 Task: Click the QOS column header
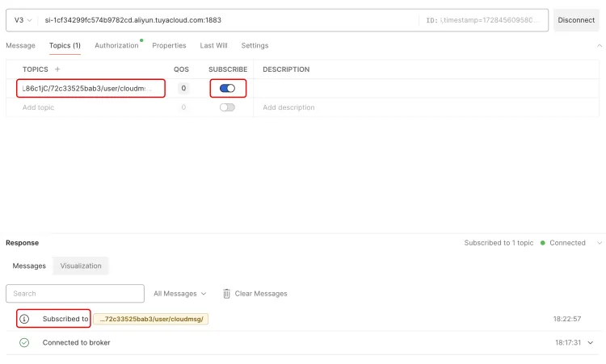tap(181, 69)
